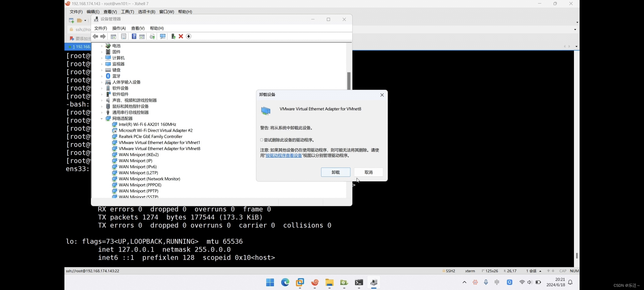Click Scan for hardware changes monitor icon
Screen dimensions: 644x290
163,37
